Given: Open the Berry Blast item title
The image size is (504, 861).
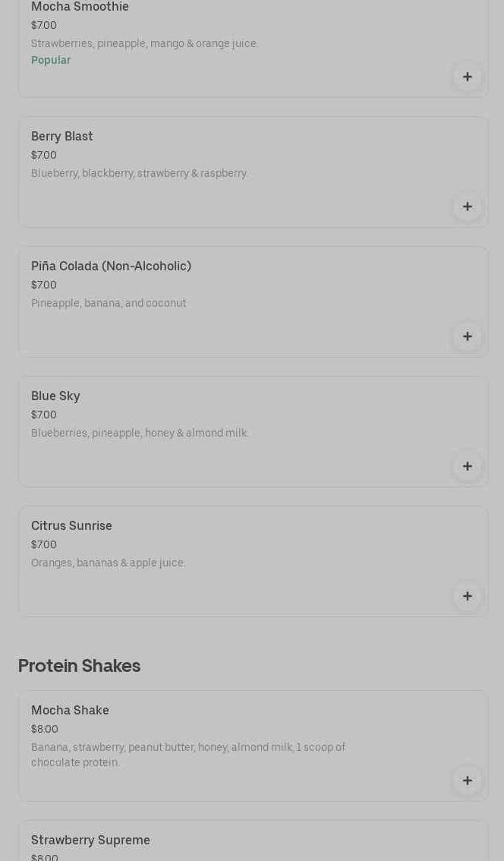Looking at the screenshot, I should 62,137.
